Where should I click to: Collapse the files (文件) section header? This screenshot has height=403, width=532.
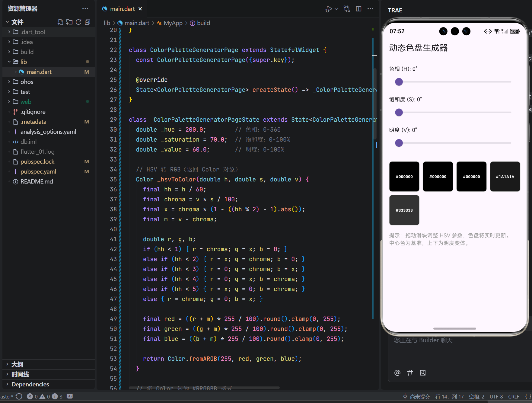point(17,22)
